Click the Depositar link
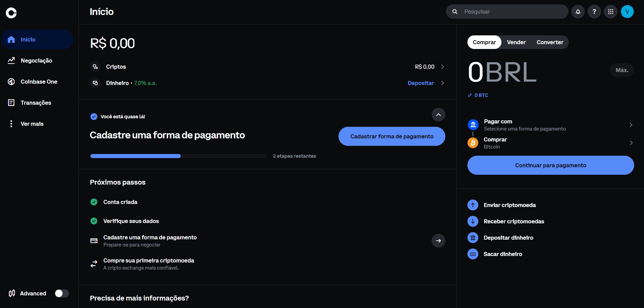Image resolution: width=644 pixels, height=308 pixels. coord(420,83)
